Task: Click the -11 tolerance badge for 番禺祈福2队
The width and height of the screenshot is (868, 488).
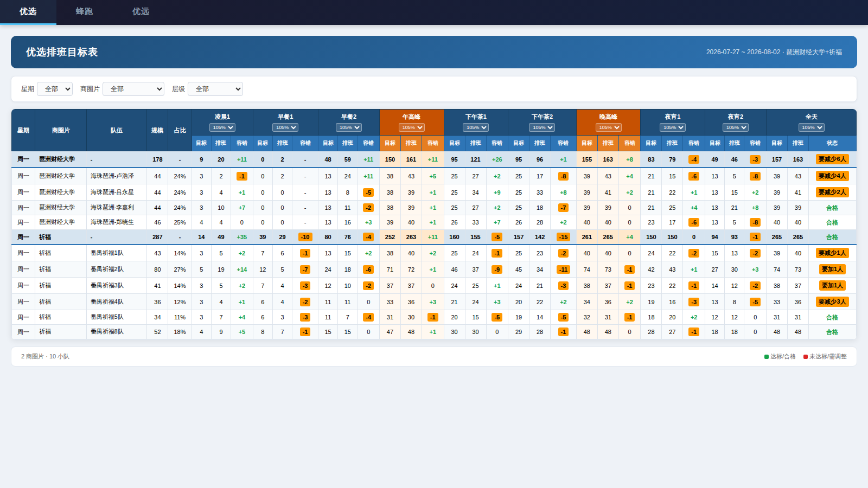Action: (564, 269)
